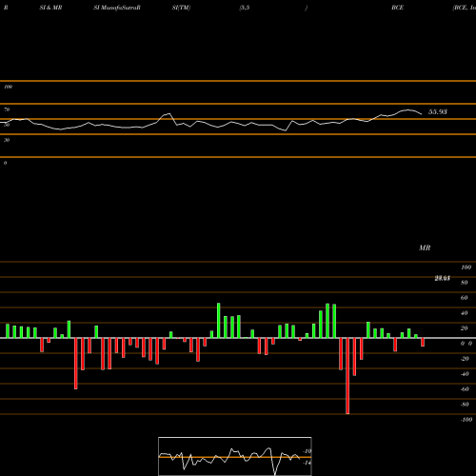Select the 40 label on MR histogram axis

coord(464,313)
